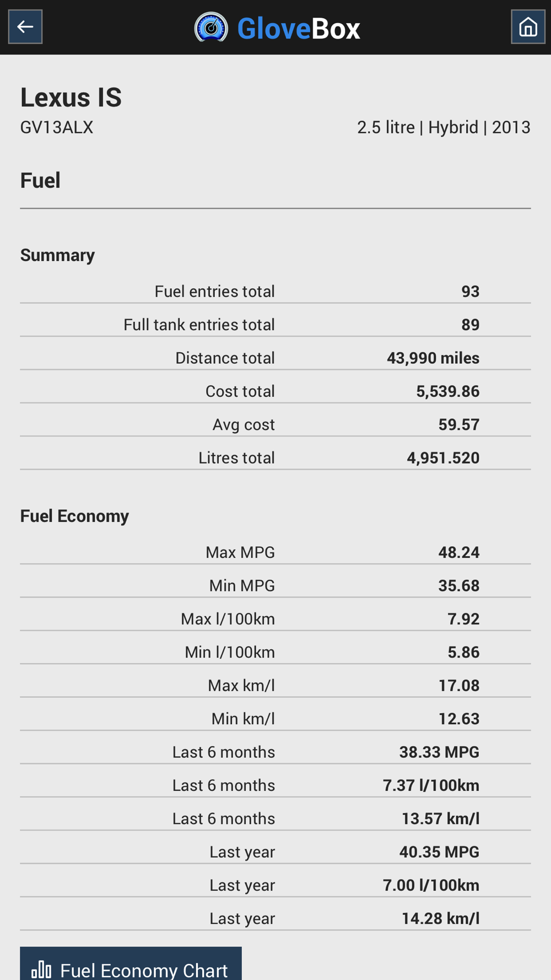Click the Fuel Economy subsection heading
The width and height of the screenshot is (551, 980).
tap(74, 516)
